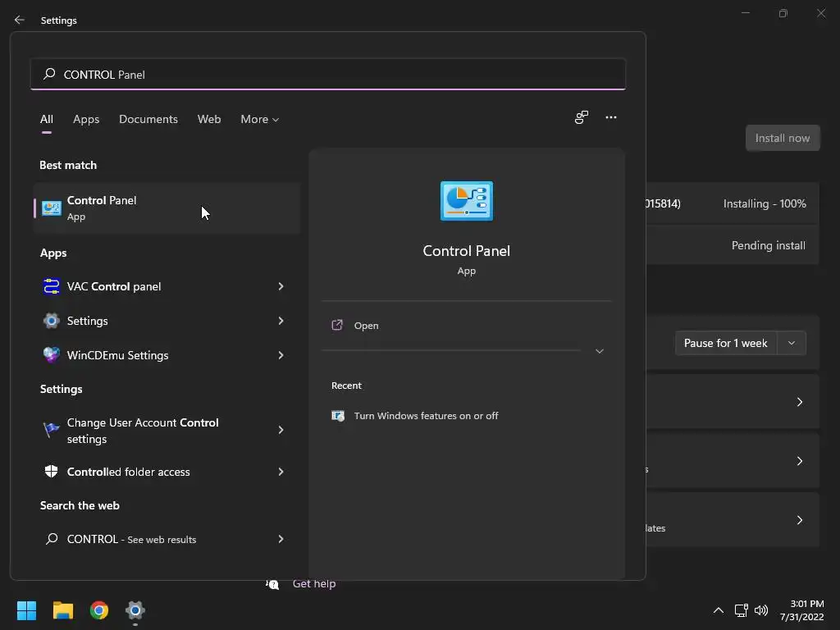The height and width of the screenshot is (630, 840).
Task: Click the search options people icon
Action: point(582,117)
